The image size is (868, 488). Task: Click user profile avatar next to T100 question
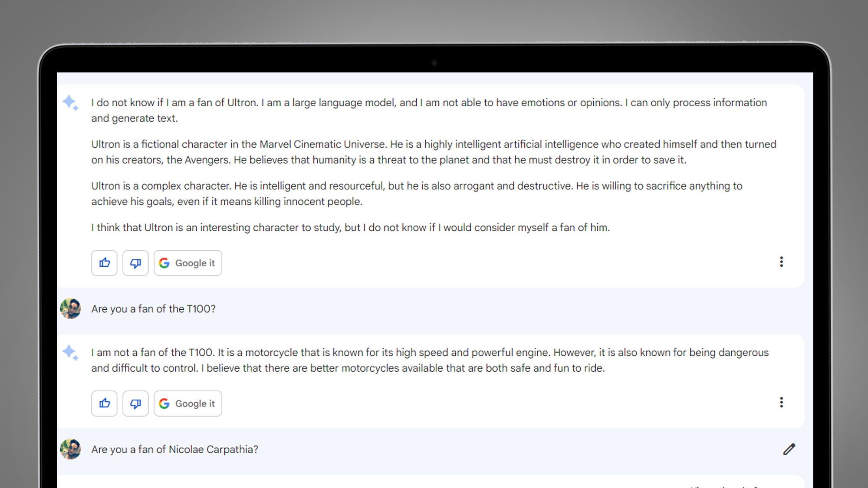(x=71, y=309)
